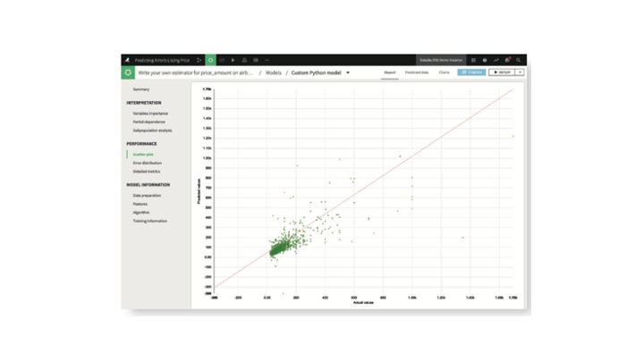The height and width of the screenshot is (362, 644).
Task: Switch to the Predicted data tab
Action: click(x=417, y=72)
